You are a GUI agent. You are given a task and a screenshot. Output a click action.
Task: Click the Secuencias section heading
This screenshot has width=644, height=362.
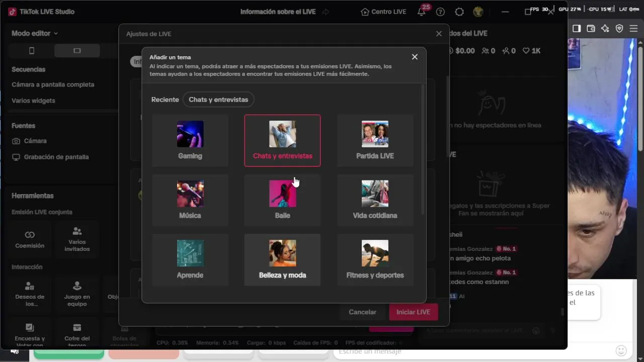click(x=29, y=69)
